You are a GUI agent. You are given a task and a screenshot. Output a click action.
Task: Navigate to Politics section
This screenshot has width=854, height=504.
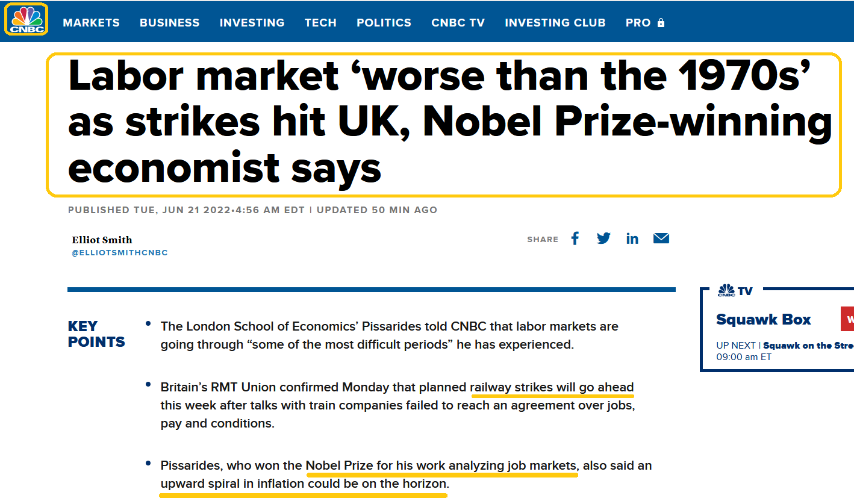(x=384, y=23)
